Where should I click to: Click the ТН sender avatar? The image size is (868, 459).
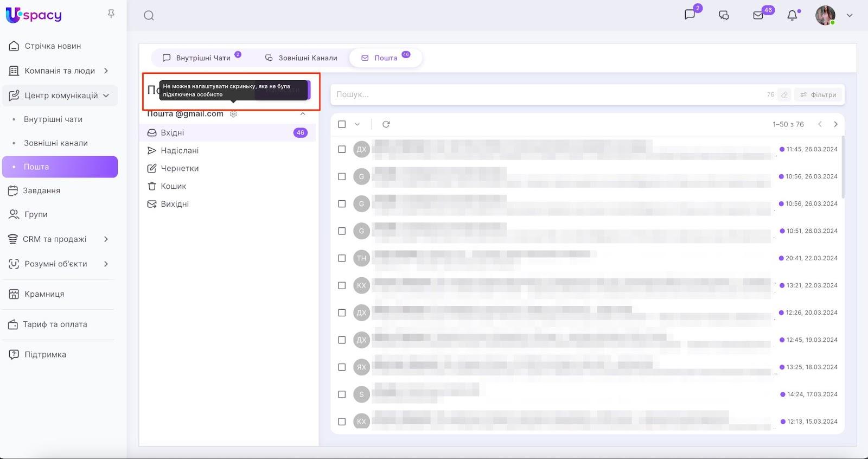click(x=361, y=258)
